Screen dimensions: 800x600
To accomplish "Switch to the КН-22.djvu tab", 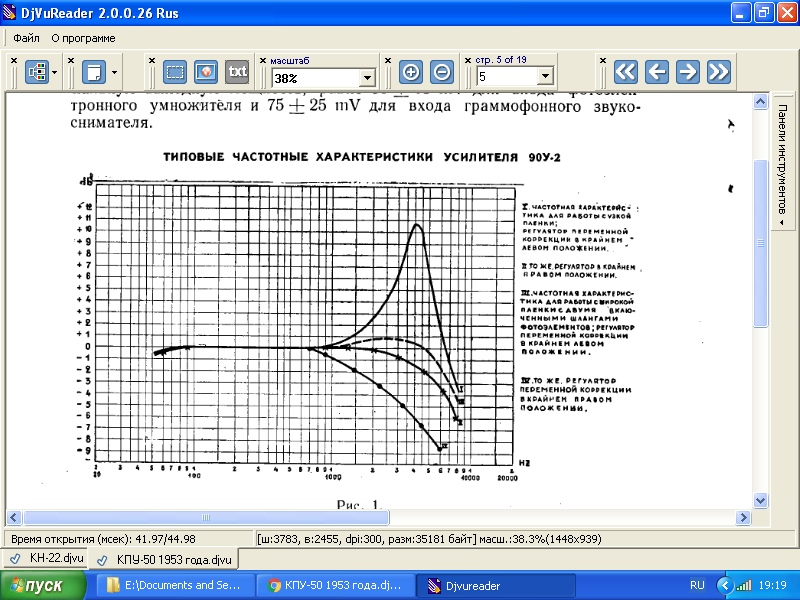I will click(x=47, y=558).
